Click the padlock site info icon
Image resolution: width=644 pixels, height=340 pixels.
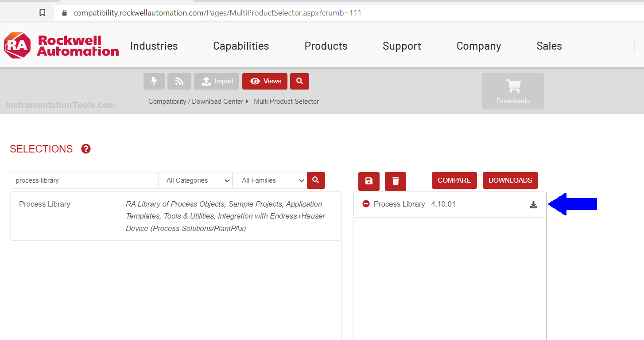point(64,13)
